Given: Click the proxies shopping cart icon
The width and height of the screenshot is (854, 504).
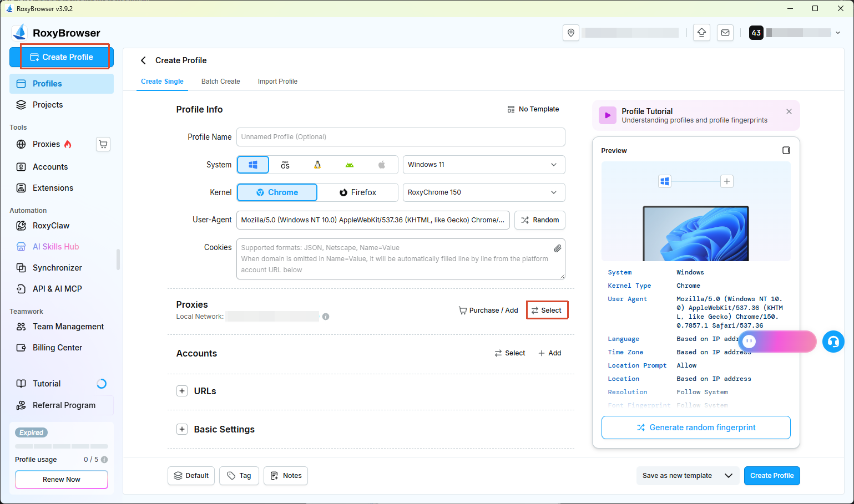Looking at the screenshot, I should [x=103, y=144].
